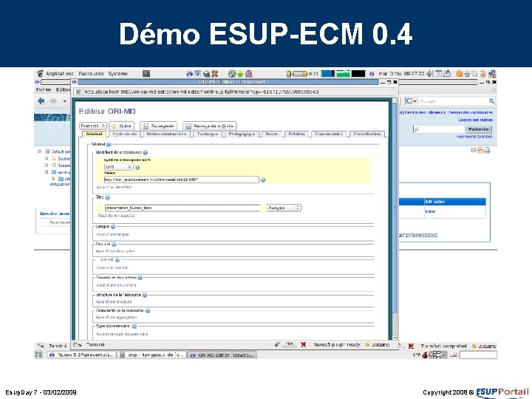Click the show desktop icon in bottom panel
532x399 pixels.
coord(38,355)
